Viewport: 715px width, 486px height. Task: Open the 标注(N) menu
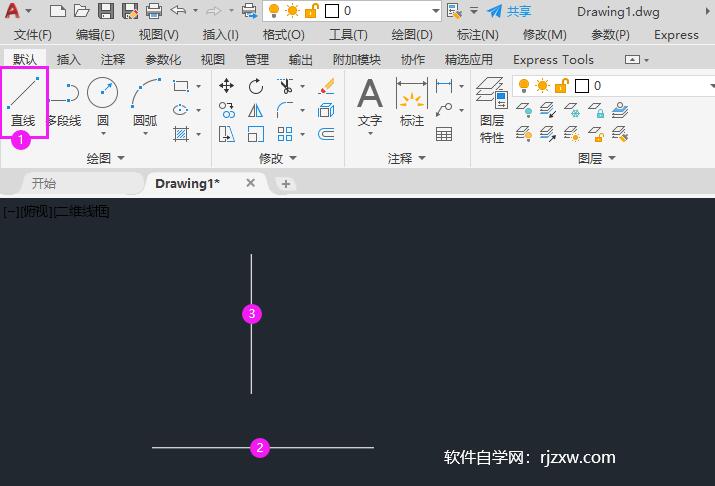pos(477,35)
